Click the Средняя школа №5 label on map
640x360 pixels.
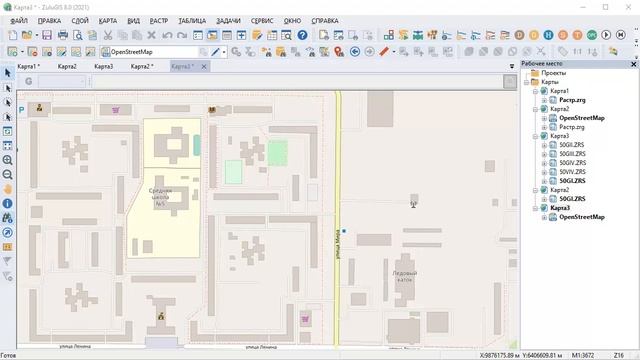pos(160,197)
